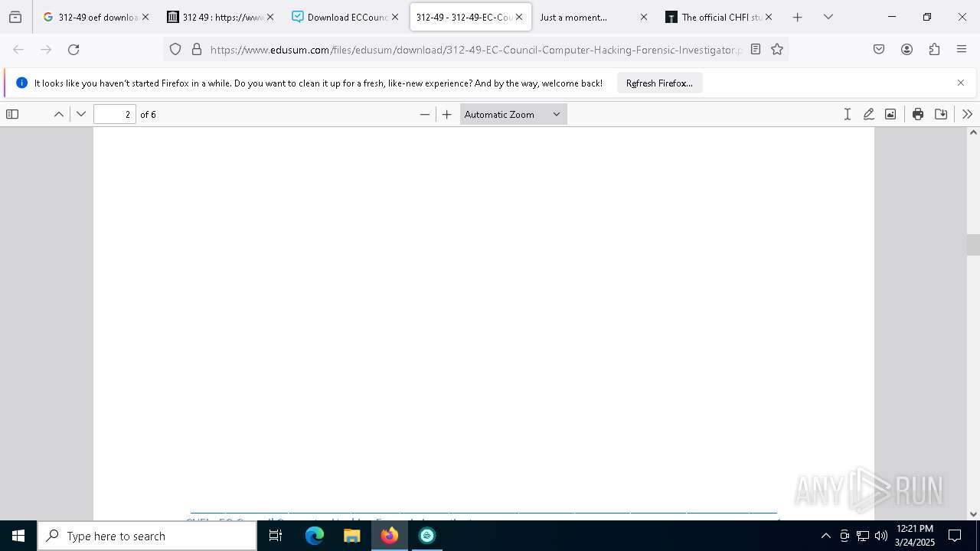The image size is (980, 551).
Task: Bookmark this page with star icon
Action: [x=777, y=50]
